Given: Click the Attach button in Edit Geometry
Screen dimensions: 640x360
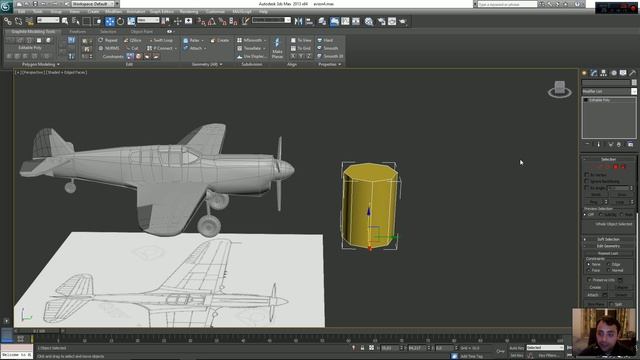Looking at the screenshot, I should 593,295.
